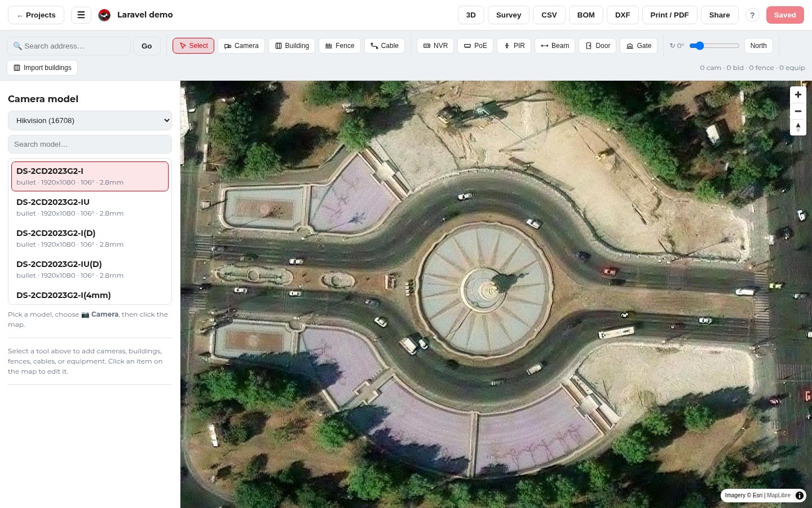This screenshot has height=508, width=812.
Task: Choose the NVR equipment tool
Action: pyautogui.click(x=435, y=46)
